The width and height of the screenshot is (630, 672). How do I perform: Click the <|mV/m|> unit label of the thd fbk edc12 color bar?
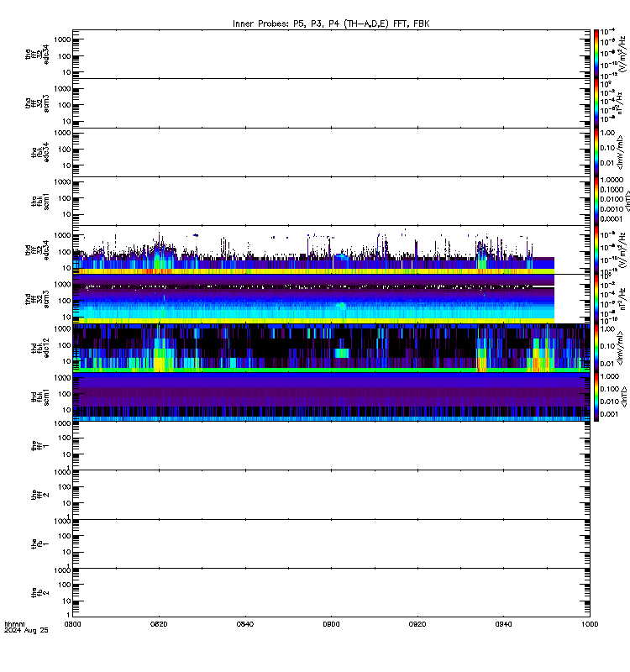621,348
